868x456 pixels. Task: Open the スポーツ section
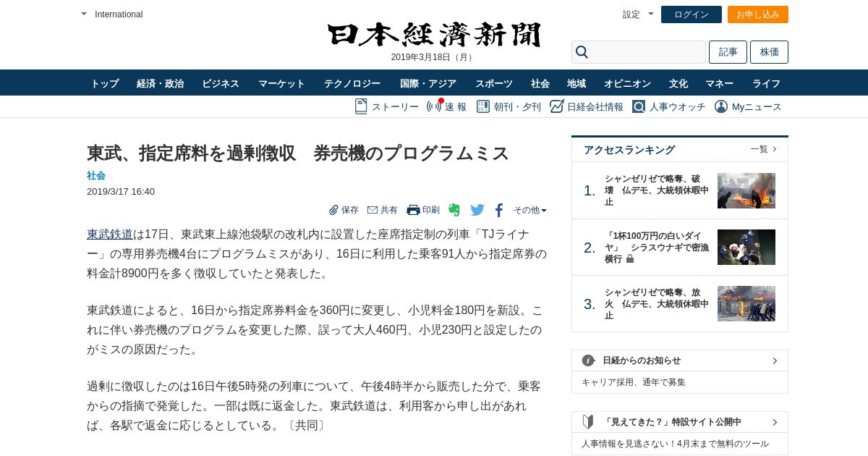(x=494, y=83)
